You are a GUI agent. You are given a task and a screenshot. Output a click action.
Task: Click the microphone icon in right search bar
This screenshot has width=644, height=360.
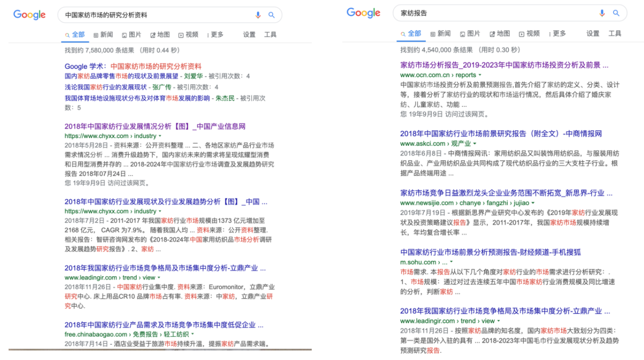[x=602, y=13]
